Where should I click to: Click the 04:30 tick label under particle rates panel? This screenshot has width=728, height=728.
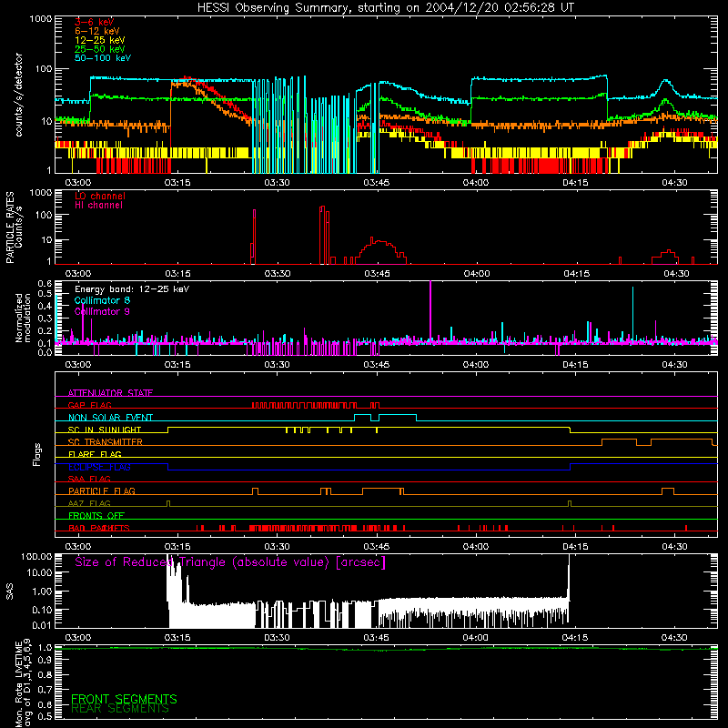tap(676, 274)
